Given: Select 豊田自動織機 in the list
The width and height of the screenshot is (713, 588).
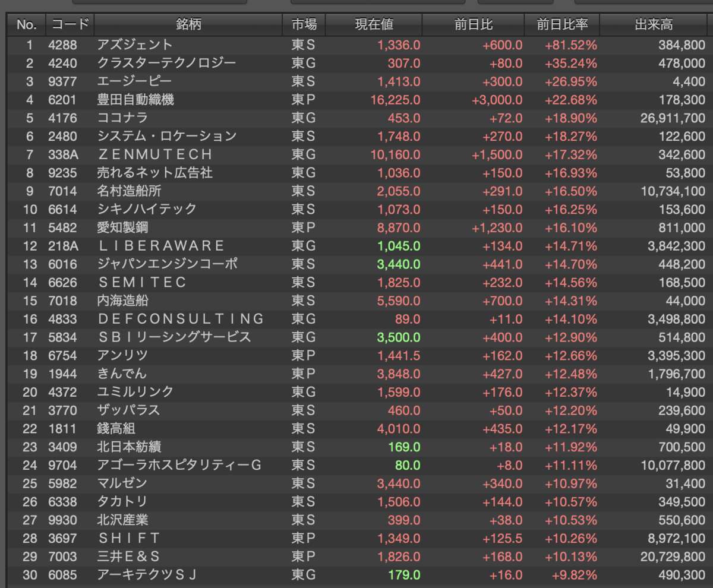Looking at the screenshot, I should [358, 100].
